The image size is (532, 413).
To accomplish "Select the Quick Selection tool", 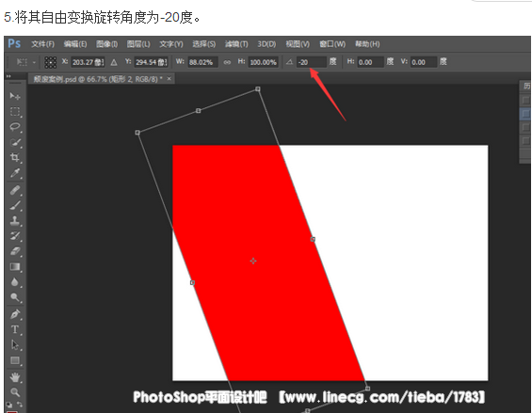I will click(15, 142).
